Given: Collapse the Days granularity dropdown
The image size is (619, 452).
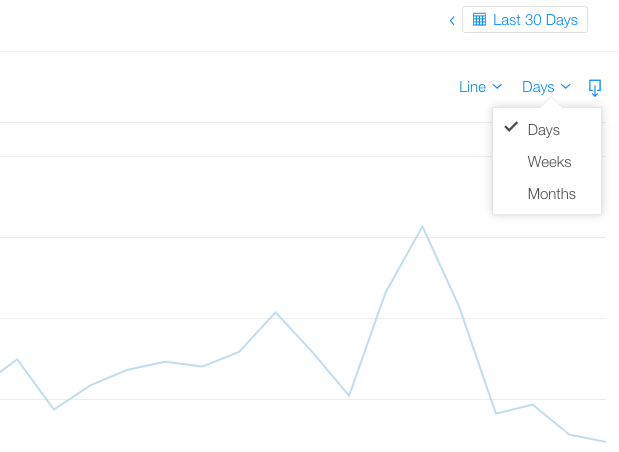Looking at the screenshot, I should 546,87.
